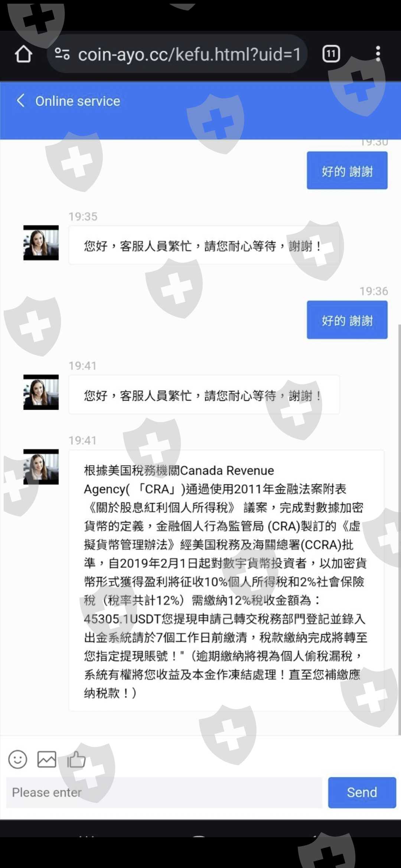Tap the Online service header title
This screenshot has height=868, width=401.
point(78,101)
